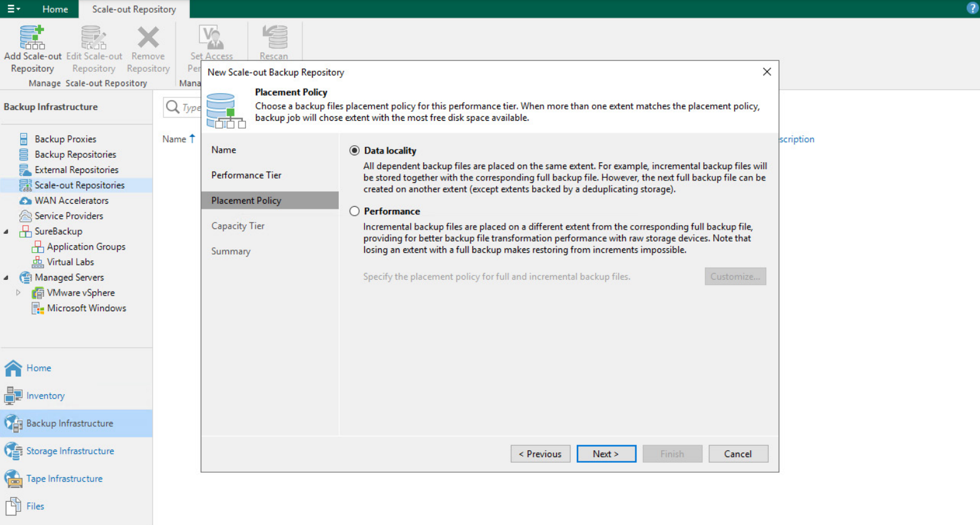Viewport: 980px width, 525px height.
Task: Go to Storage Infrastructure view
Action: point(70,451)
